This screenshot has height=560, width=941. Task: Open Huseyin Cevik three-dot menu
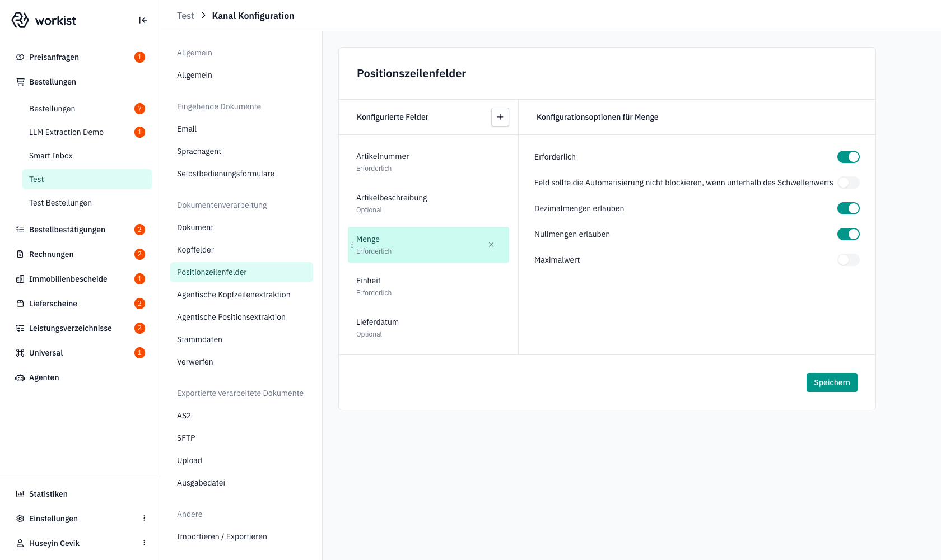(x=144, y=543)
